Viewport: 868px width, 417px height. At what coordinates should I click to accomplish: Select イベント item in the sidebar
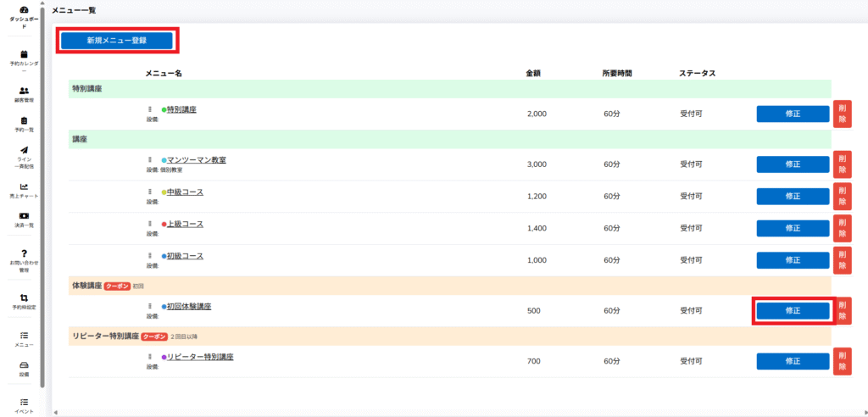(x=24, y=403)
